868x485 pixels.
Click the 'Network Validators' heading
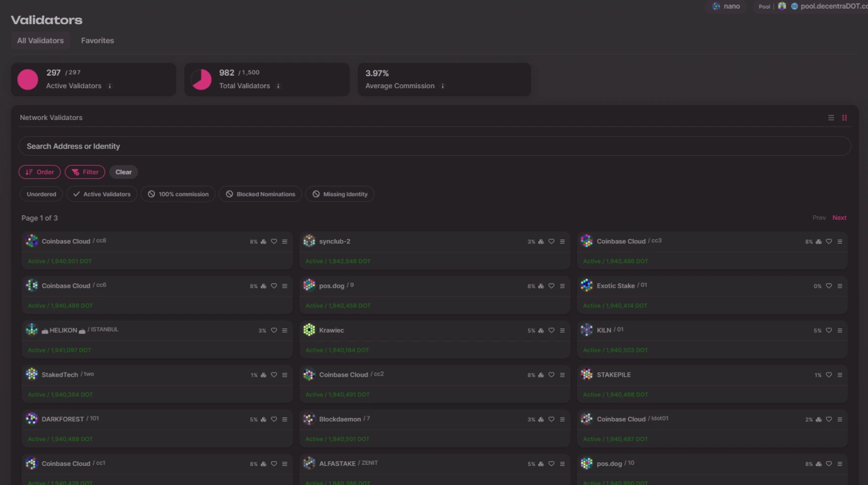tap(51, 117)
